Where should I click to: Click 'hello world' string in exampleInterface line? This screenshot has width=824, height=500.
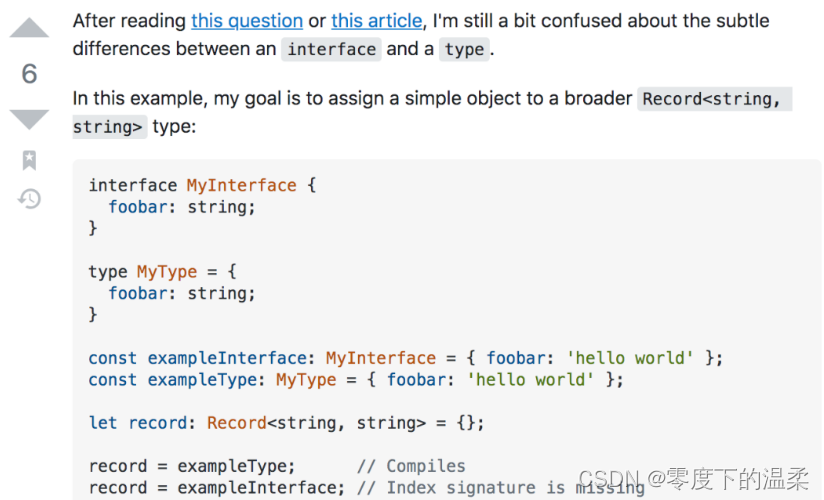click(x=630, y=358)
